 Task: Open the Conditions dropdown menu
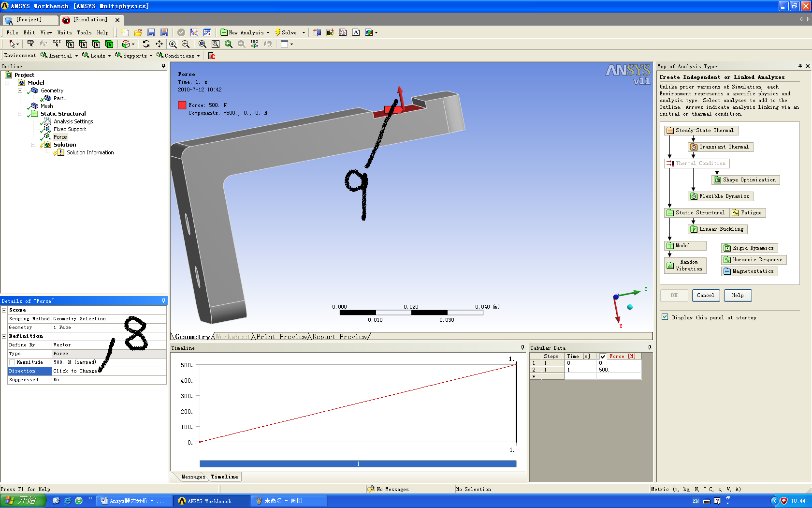point(178,56)
